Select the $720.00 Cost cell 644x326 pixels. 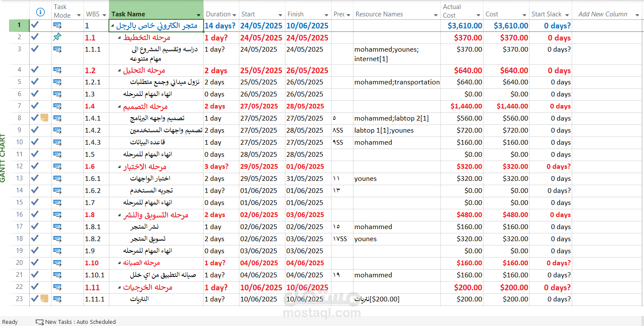coord(506,130)
